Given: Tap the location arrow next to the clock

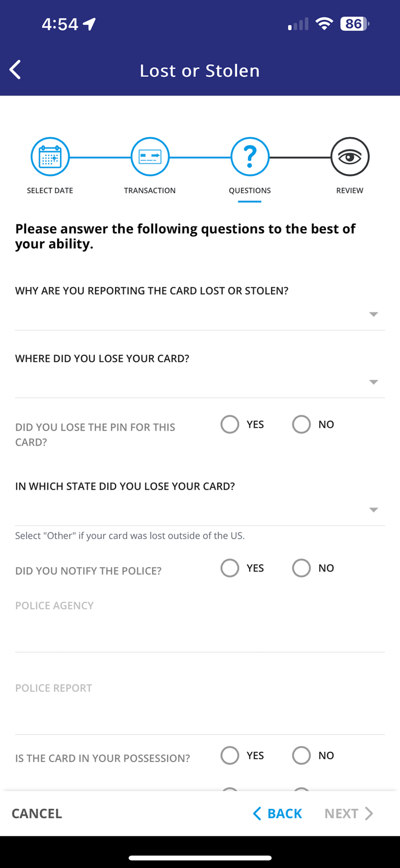Looking at the screenshot, I should (88, 23).
